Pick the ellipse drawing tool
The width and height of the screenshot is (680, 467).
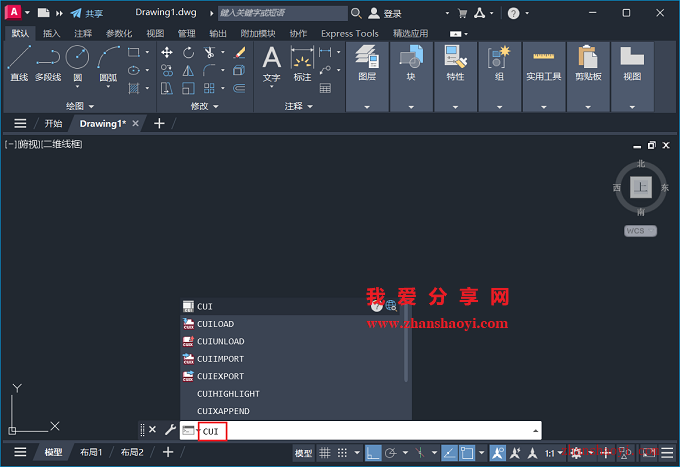point(134,70)
